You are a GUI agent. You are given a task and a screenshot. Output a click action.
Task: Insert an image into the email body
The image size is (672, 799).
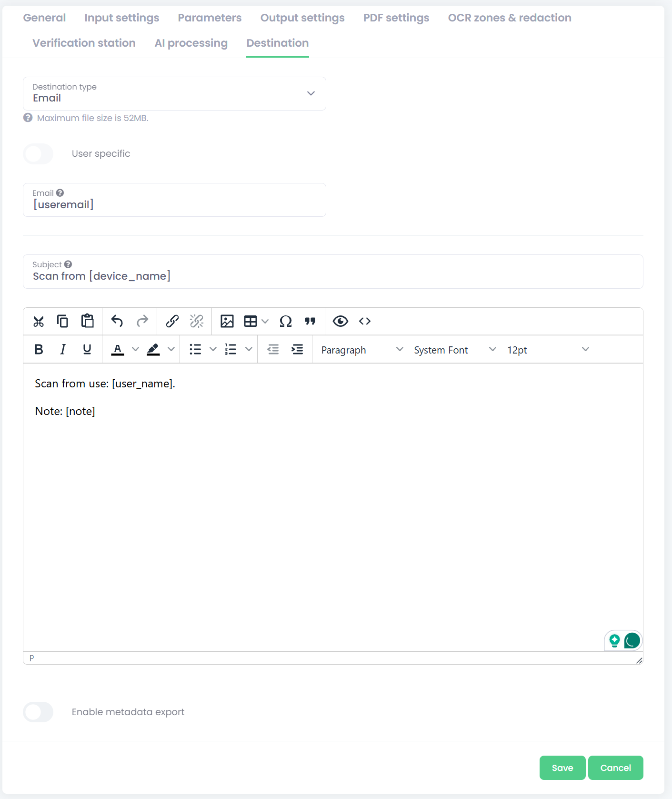(227, 322)
